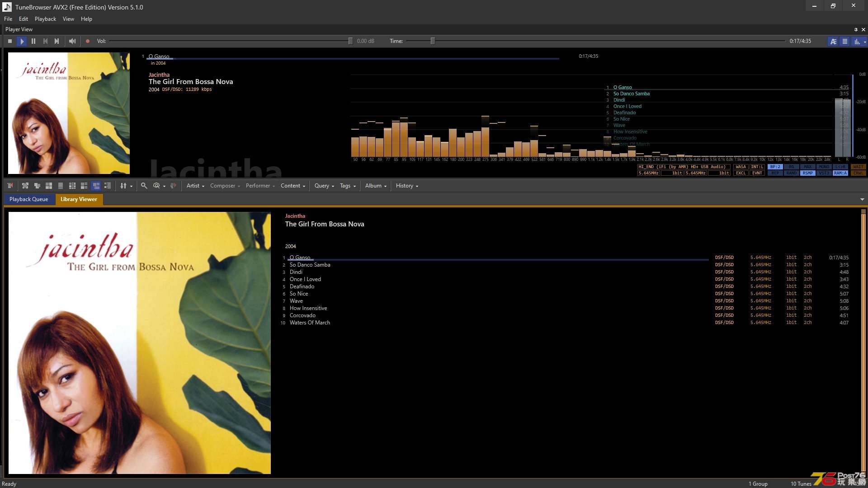Viewport: 868px width, 488px height.
Task: Toggle the RSMP resample indicator
Action: pyautogui.click(x=808, y=173)
